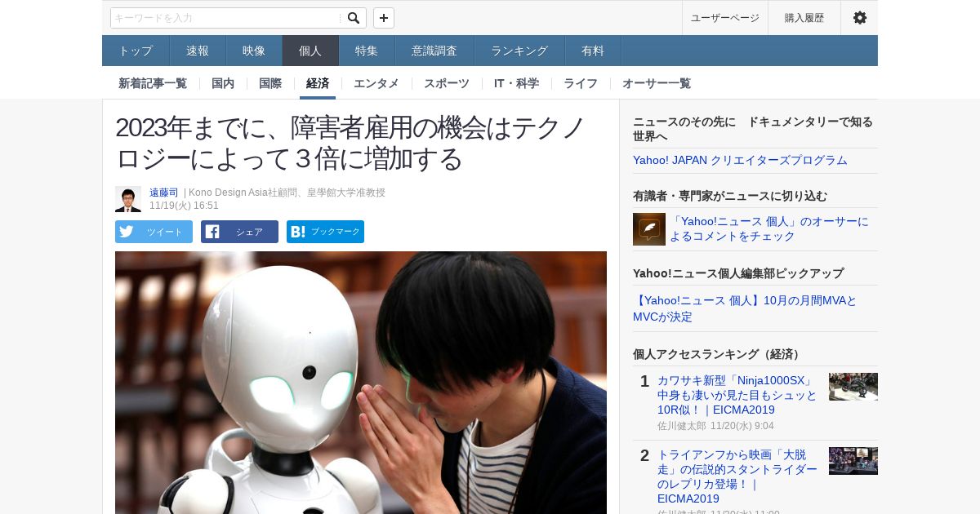The height and width of the screenshot is (514, 980).
Task: Select エンタメ subcategory
Action: pos(376,83)
